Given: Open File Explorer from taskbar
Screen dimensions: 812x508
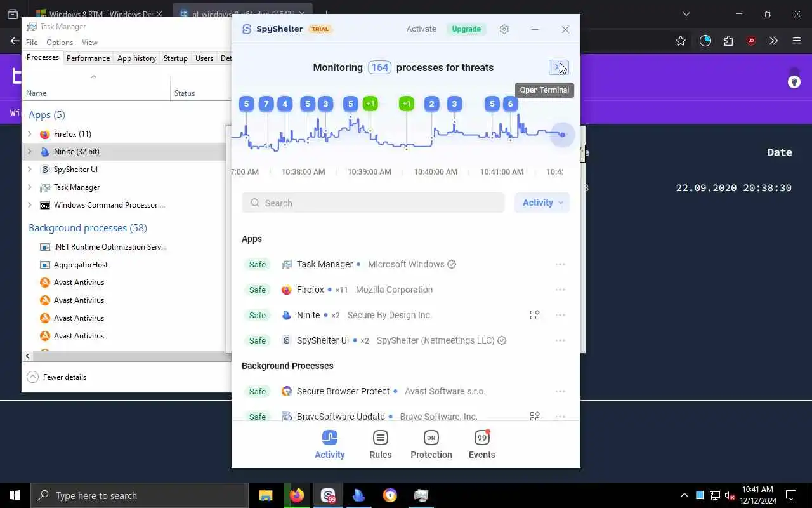Looking at the screenshot, I should click(266, 495).
